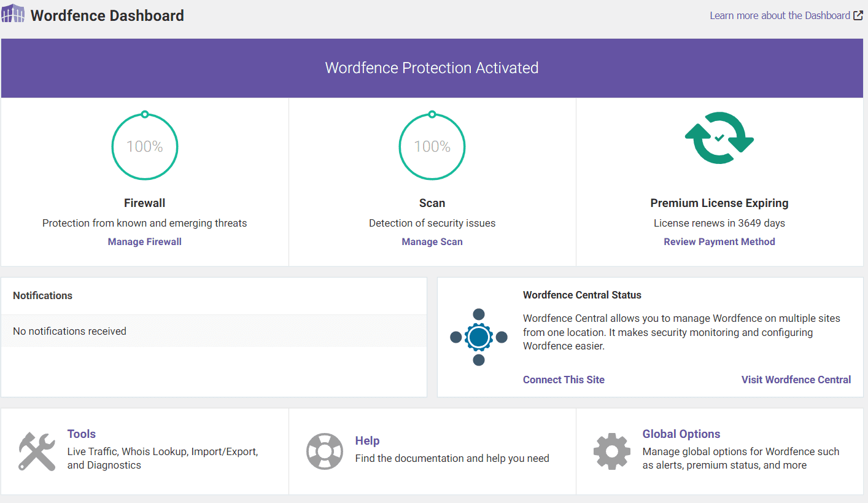Open the Manage Firewall link

(145, 242)
